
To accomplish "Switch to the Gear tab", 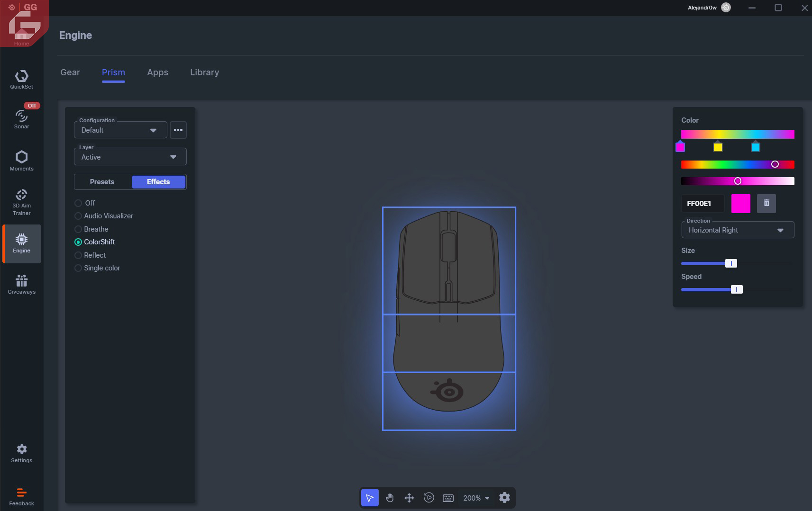I will coord(70,72).
